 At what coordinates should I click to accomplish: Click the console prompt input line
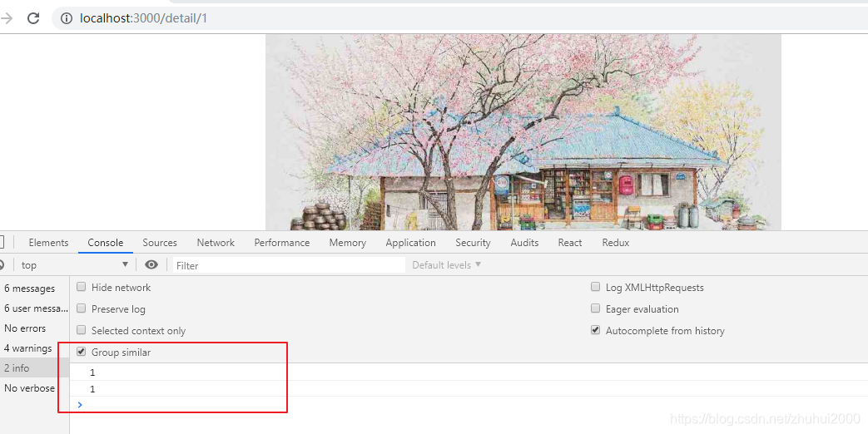pyautogui.click(x=470, y=405)
